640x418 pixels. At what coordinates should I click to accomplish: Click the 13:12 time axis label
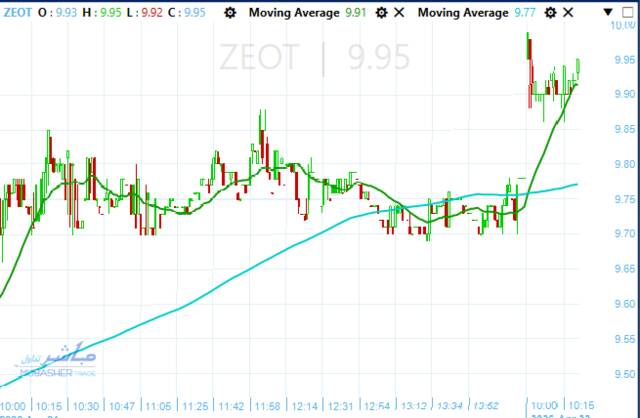click(x=413, y=406)
